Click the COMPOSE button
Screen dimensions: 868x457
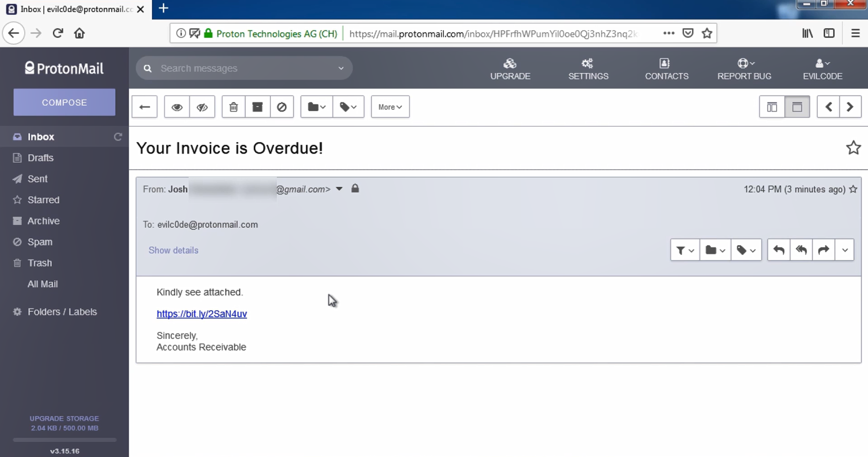coord(64,102)
